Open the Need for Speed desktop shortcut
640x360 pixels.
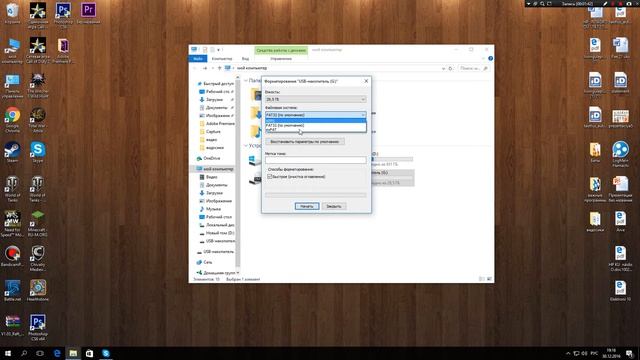(12, 223)
